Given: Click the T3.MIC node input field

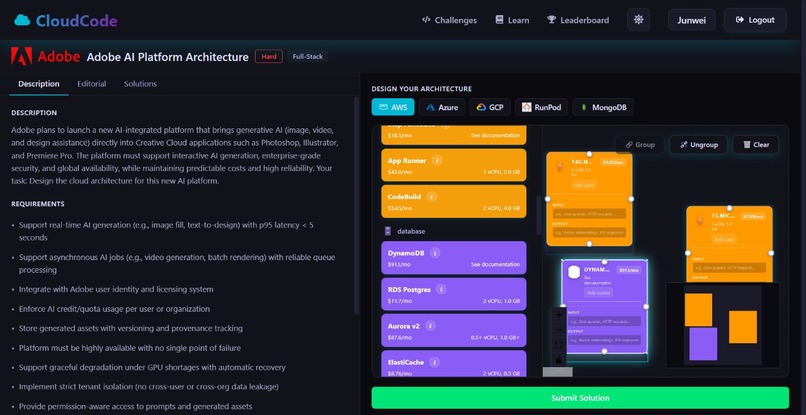Looking at the screenshot, I should pyautogui.click(x=729, y=268).
